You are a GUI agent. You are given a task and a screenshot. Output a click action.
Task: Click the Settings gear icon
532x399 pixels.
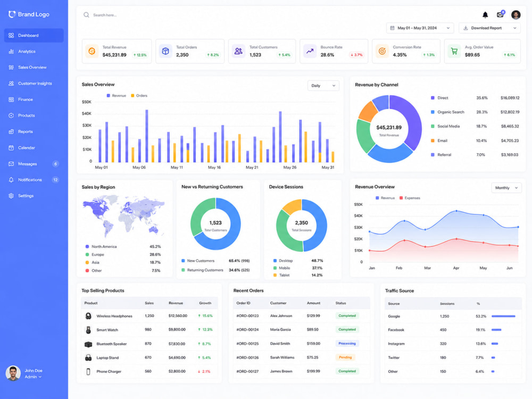(x=11, y=196)
